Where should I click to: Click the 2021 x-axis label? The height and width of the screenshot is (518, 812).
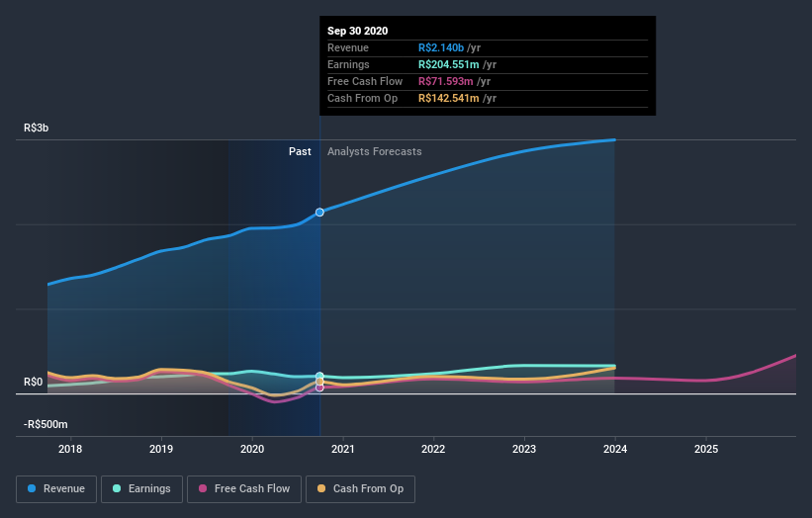click(x=343, y=449)
